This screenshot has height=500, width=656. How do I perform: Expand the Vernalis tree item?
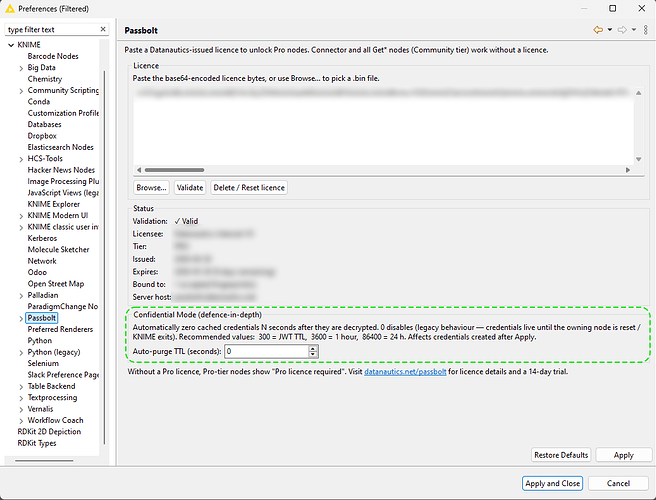[x=21, y=409]
